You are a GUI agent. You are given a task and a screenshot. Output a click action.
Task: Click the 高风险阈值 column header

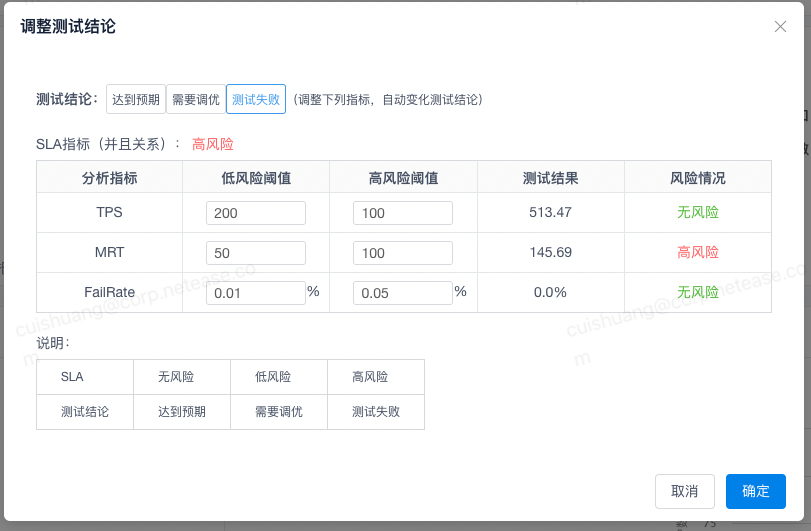click(403, 178)
